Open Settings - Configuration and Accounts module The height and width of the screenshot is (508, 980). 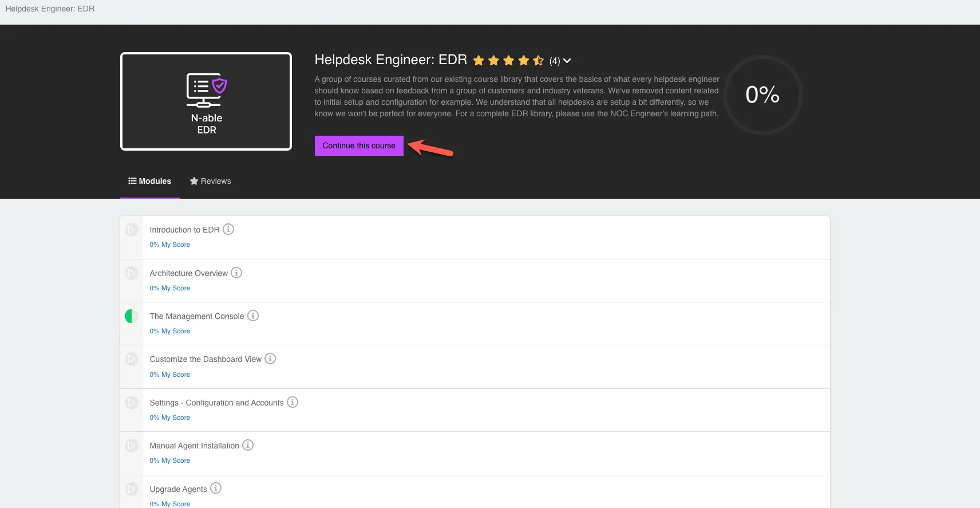click(216, 403)
